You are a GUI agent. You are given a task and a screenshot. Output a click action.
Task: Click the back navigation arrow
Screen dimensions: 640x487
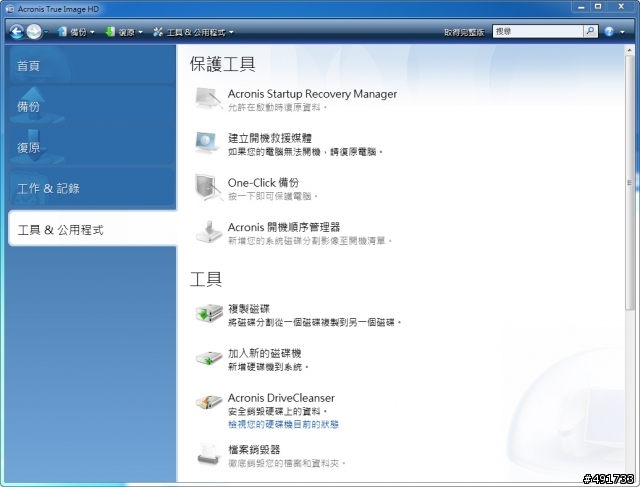pos(17,31)
